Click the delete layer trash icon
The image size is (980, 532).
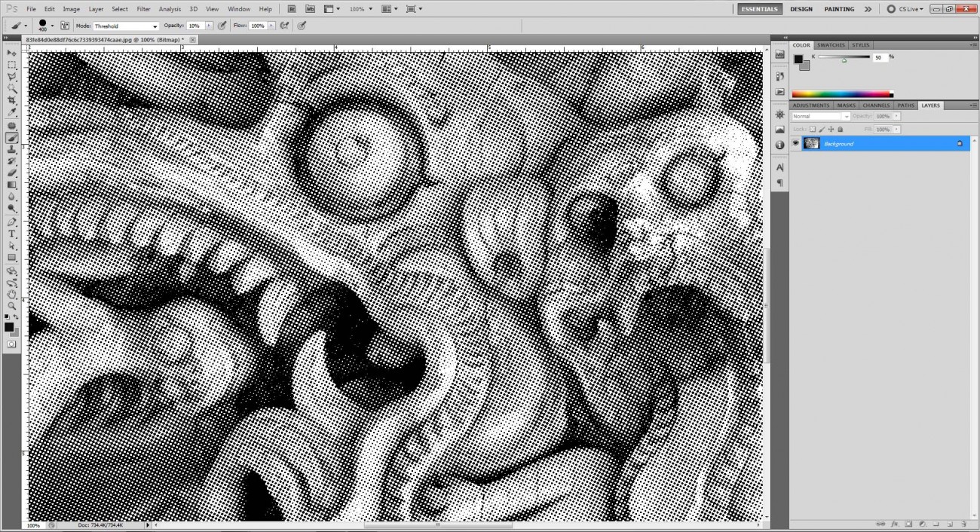tap(963, 523)
